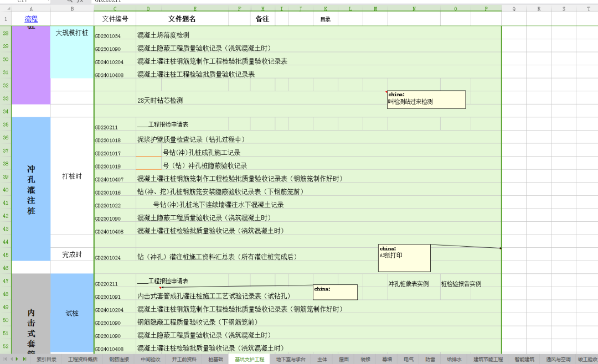Jump to the last sheet using navigation arrow
This screenshot has width=598, height=364.
pos(24,359)
